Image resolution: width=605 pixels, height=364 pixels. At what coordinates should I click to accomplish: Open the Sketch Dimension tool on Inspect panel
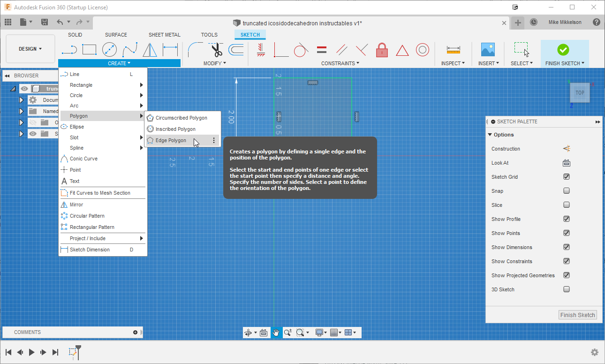[453, 49]
